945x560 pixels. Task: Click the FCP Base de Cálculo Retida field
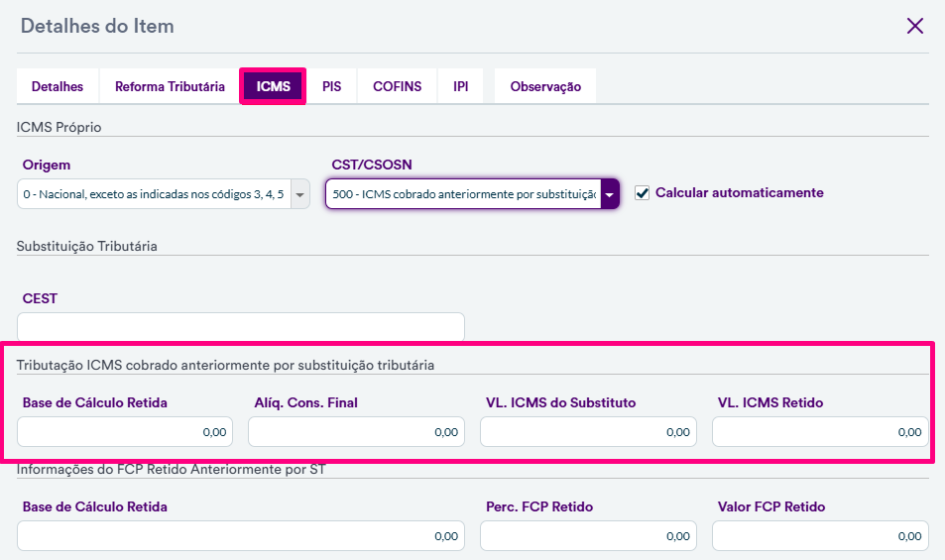click(240, 536)
